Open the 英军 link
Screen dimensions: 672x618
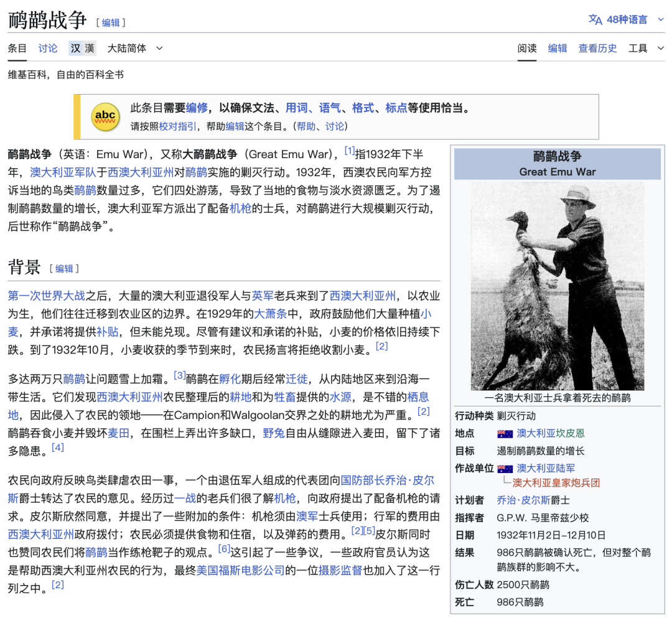pyautogui.click(x=263, y=296)
